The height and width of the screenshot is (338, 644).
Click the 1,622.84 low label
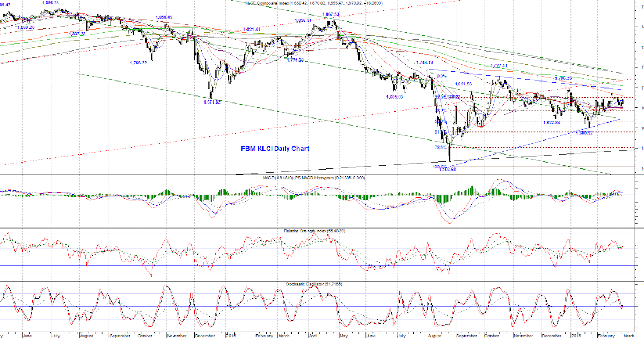click(x=552, y=123)
